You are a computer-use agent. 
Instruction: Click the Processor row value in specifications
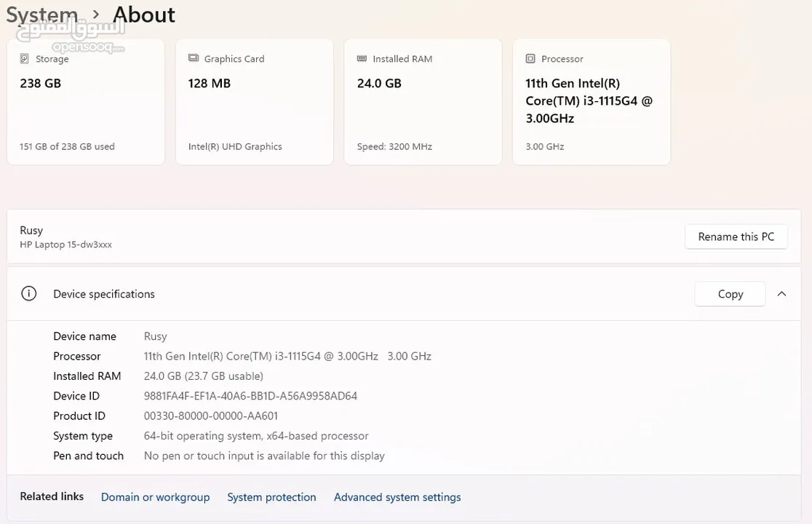click(x=287, y=356)
